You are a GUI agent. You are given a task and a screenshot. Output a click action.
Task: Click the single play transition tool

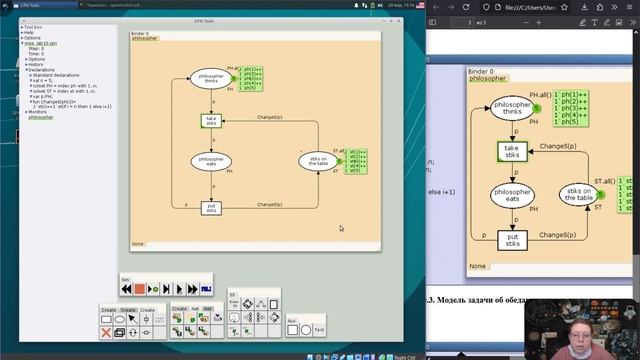pos(179,289)
